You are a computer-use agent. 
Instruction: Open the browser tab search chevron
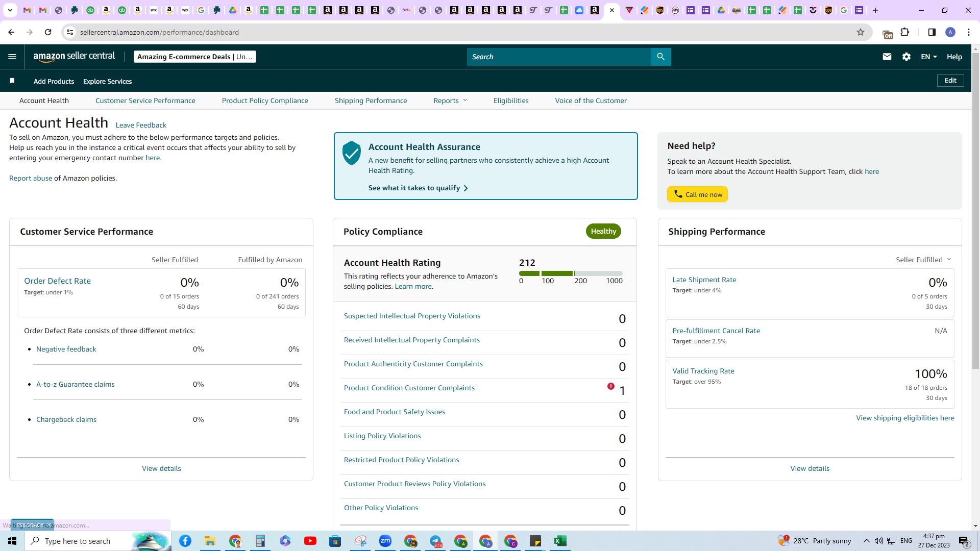(x=10, y=10)
